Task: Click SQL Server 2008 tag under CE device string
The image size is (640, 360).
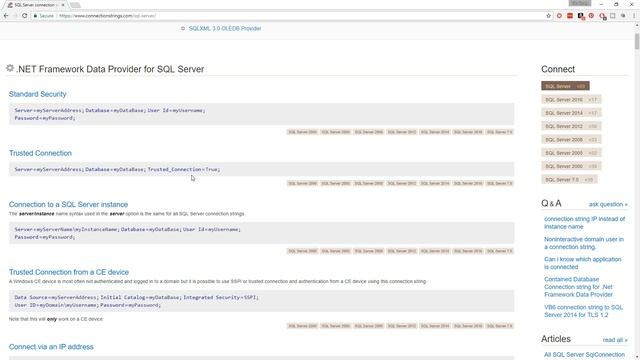Action: (x=369, y=326)
